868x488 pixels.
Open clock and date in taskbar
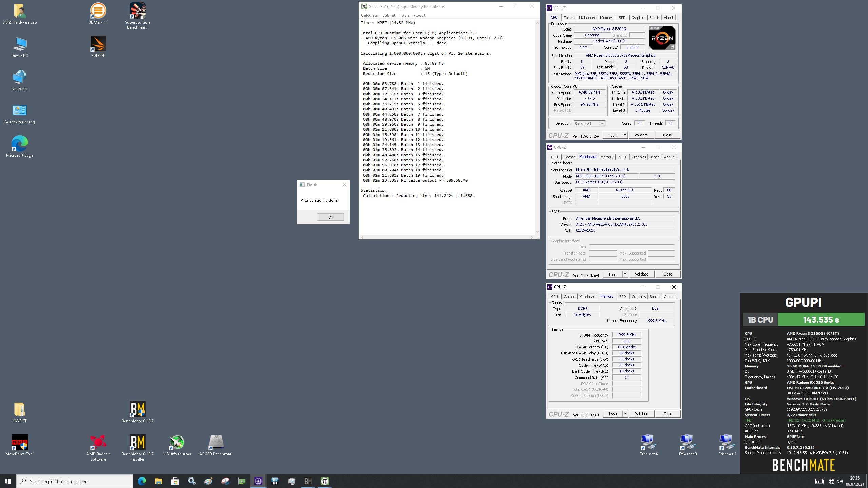pyautogui.click(x=855, y=481)
